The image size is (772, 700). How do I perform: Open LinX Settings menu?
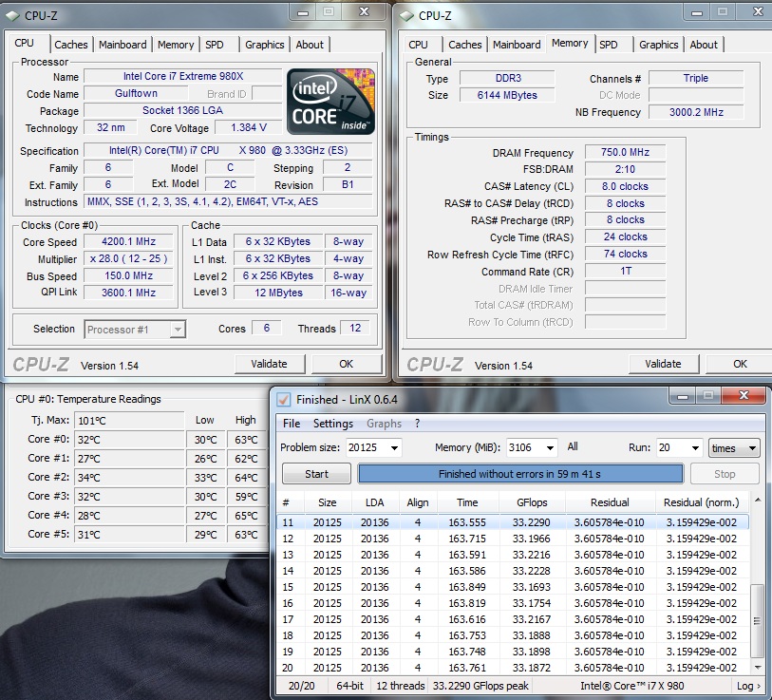(x=333, y=424)
